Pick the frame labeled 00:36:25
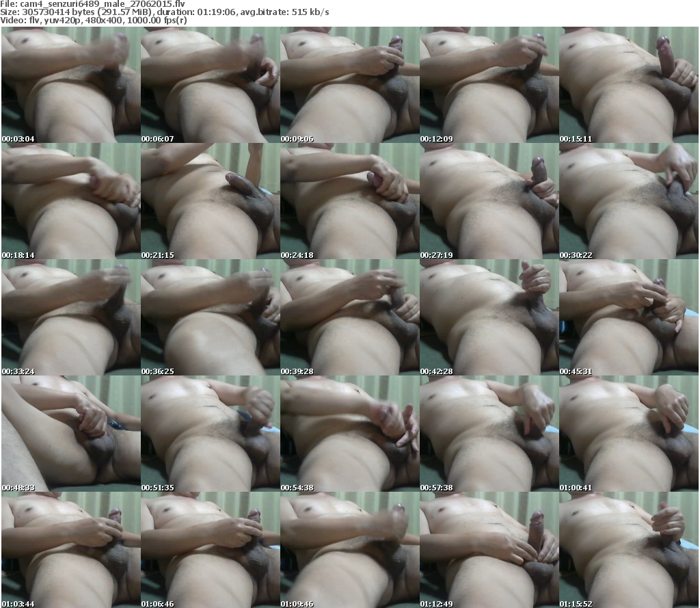The height and width of the screenshot is (608, 700). click(211, 317)
